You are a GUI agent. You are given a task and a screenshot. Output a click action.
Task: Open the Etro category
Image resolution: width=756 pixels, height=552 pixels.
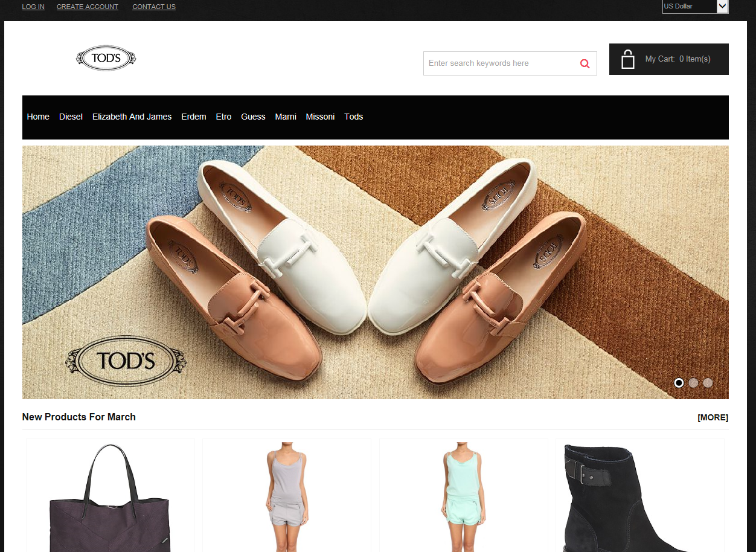[x=223, y=117]
